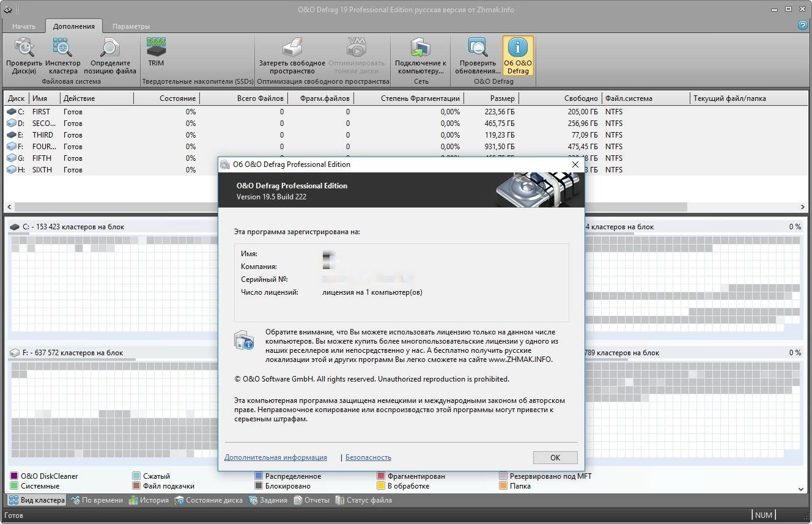Click the Резервировано под MFT legend swatch
812x524 pixels.
[504, 476]
